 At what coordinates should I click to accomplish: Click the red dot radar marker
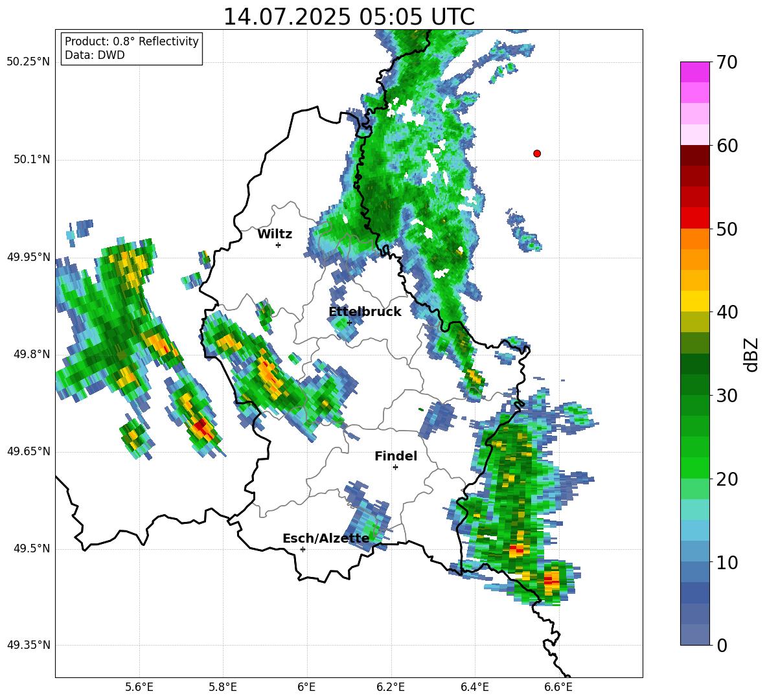click(537, 153)
